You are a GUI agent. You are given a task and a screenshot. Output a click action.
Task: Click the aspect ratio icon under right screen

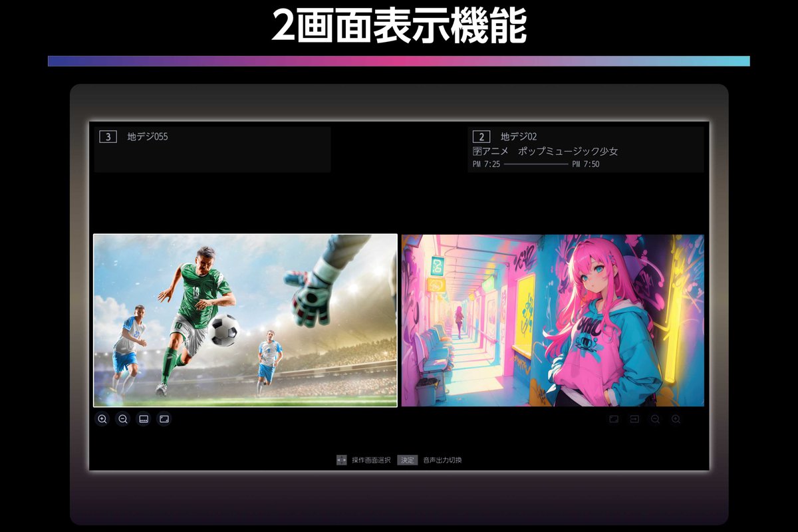tap(614, 420)
